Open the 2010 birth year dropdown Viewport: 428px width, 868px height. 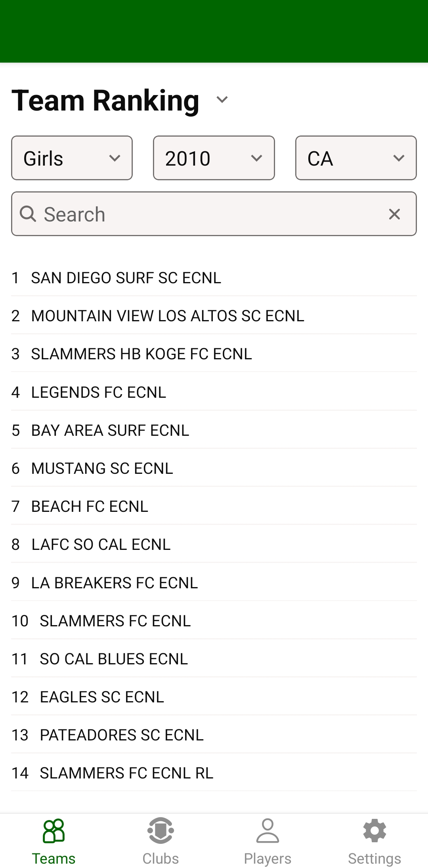click(214, 158)
